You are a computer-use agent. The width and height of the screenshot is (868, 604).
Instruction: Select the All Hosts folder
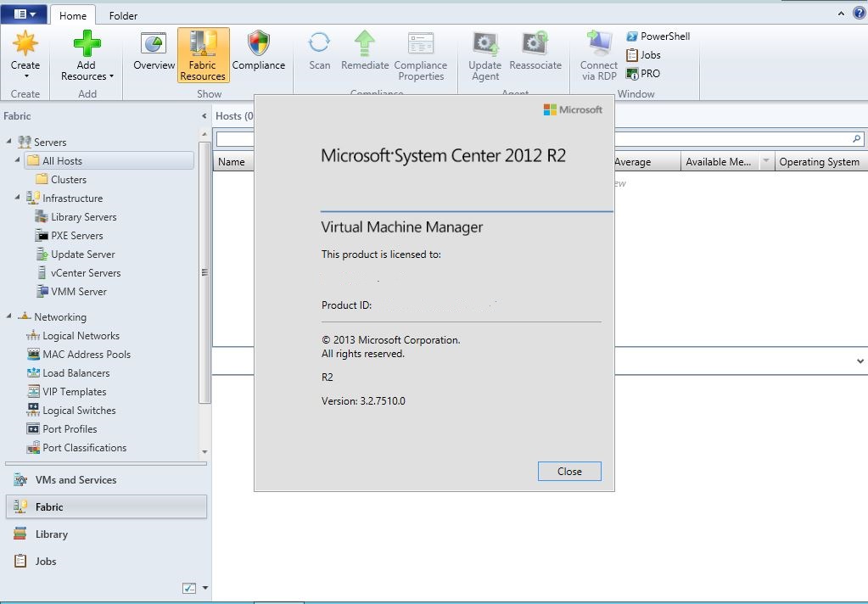click(x=109, y=160)
